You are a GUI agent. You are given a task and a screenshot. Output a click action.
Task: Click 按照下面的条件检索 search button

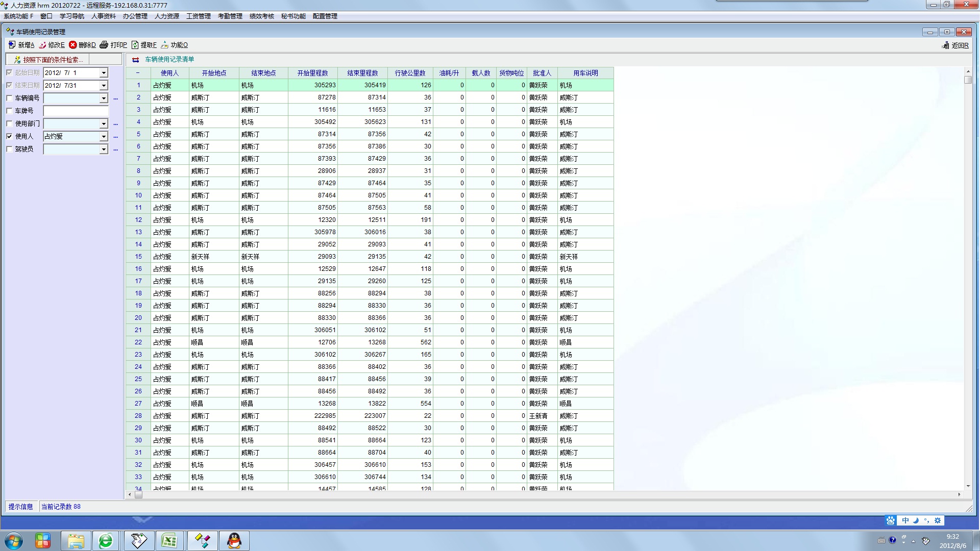tap(48, 60)
